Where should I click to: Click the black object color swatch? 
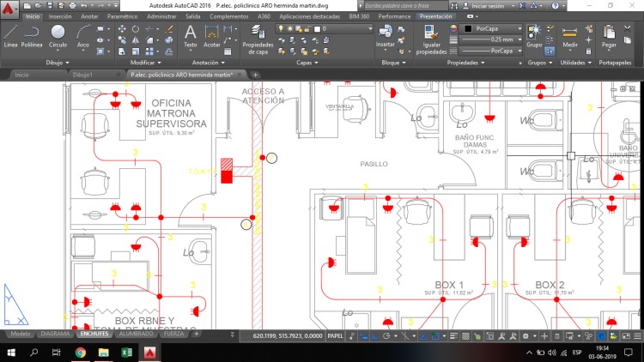click(x=468, y=28)
